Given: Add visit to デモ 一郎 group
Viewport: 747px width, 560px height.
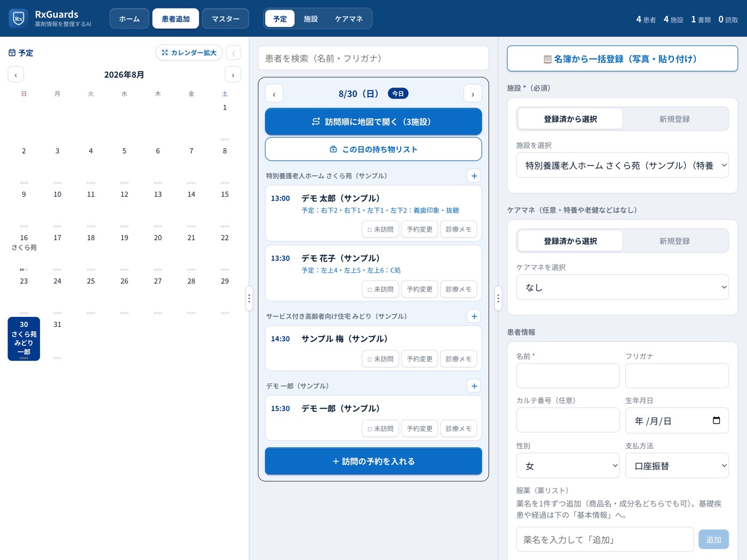Looking at the screenshot, I should 474,386.
